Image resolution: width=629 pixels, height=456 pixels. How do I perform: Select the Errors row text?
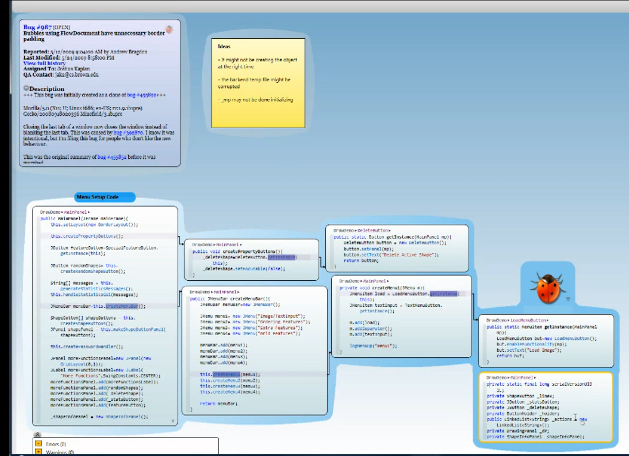56,444
